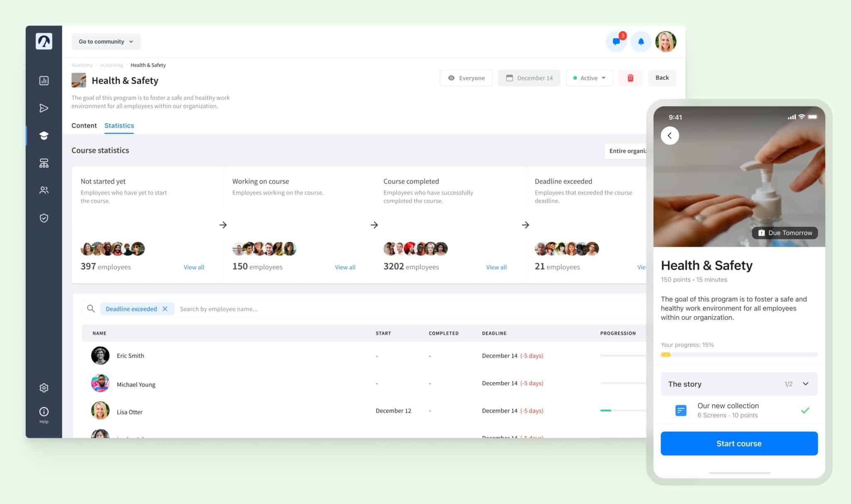
Task: Change course status from Active
Action: tap(589, 78)
